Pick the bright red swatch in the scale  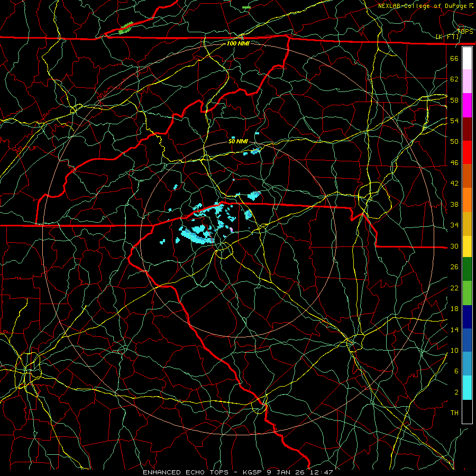[x=467, y=152]
